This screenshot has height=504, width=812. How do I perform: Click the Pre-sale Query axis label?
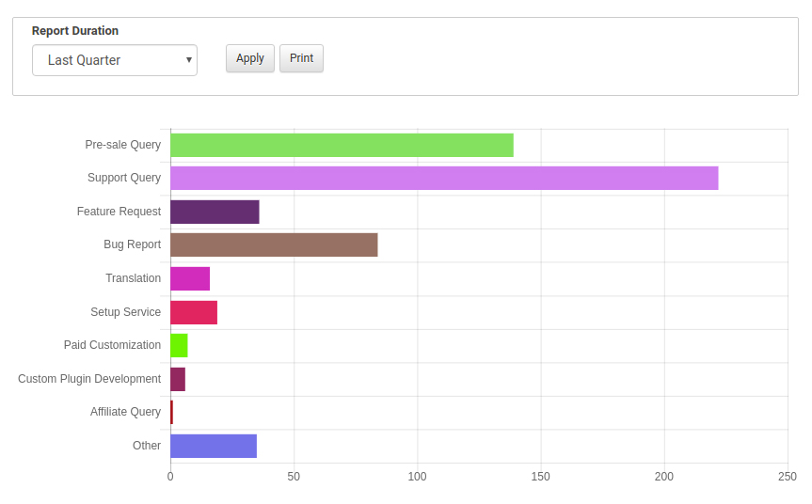pyautogui.click(x=123, y=145)
